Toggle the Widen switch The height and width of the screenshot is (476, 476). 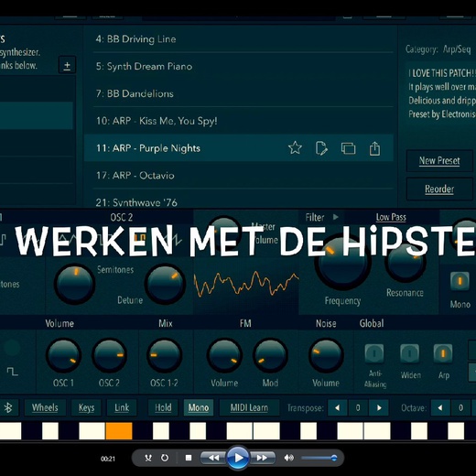pos(409,353)
